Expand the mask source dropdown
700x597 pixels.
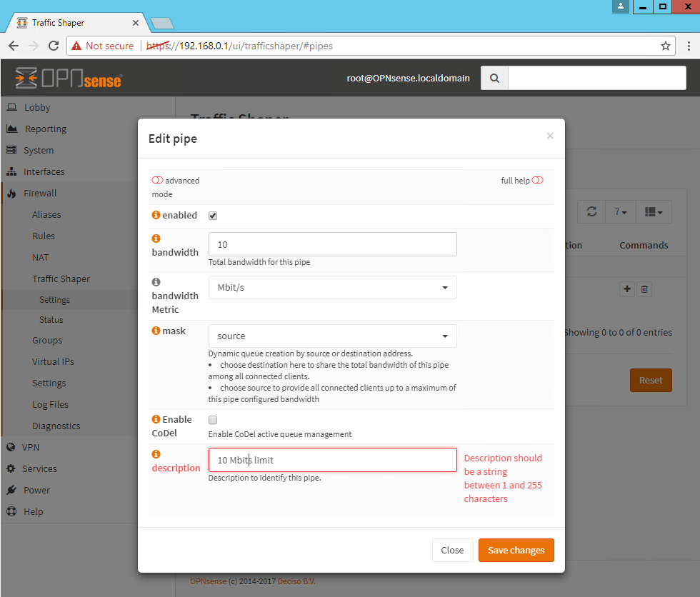[x=332, y=336]
